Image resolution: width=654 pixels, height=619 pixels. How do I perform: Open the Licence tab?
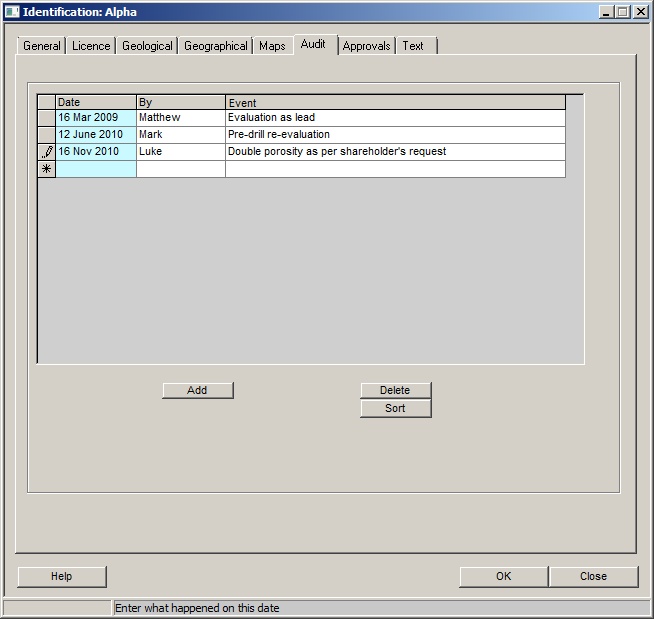(x=91, y=46)
